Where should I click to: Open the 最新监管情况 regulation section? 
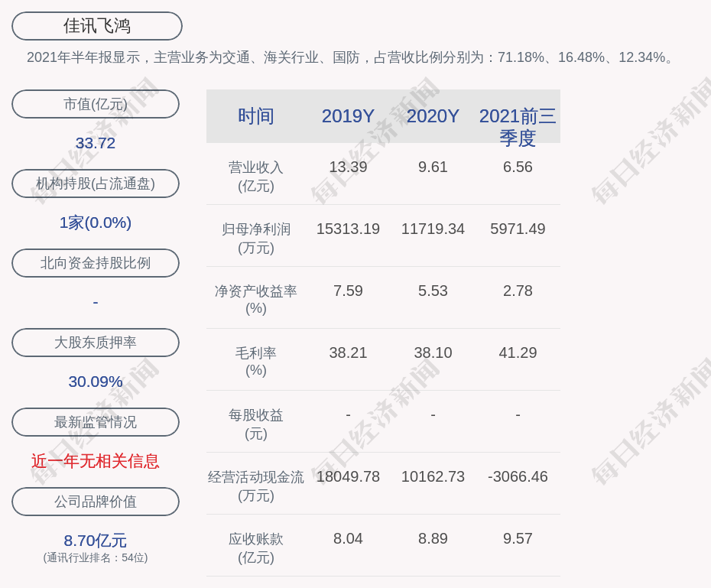(96, 422)
